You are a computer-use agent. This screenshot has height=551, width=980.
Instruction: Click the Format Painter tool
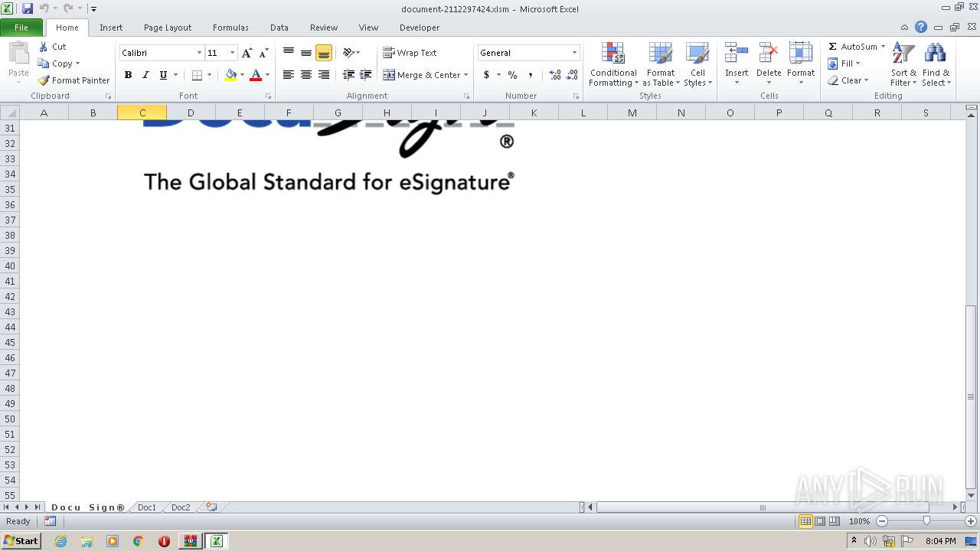73,80
